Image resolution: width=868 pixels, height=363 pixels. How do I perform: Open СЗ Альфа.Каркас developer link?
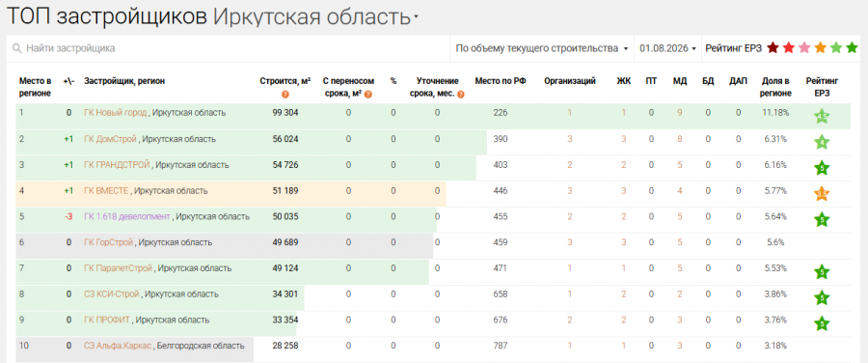tap(118, 346)
